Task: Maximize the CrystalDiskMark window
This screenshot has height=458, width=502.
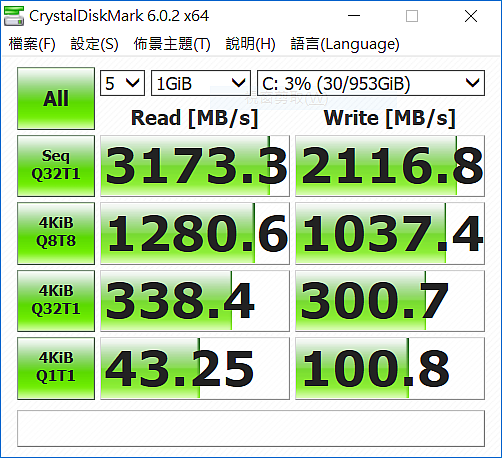Action: [412, 16]
